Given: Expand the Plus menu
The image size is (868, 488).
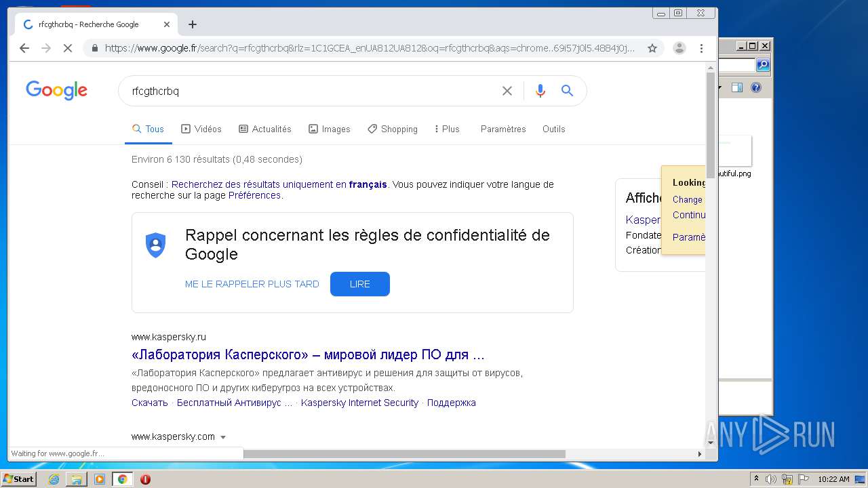Looking at the screenshot, I should (x=447, y=129).
